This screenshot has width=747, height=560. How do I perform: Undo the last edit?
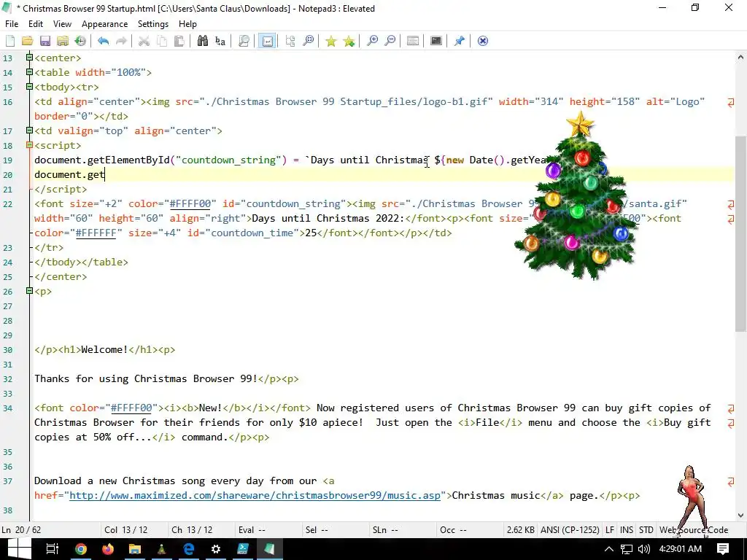tap(104, 41)
